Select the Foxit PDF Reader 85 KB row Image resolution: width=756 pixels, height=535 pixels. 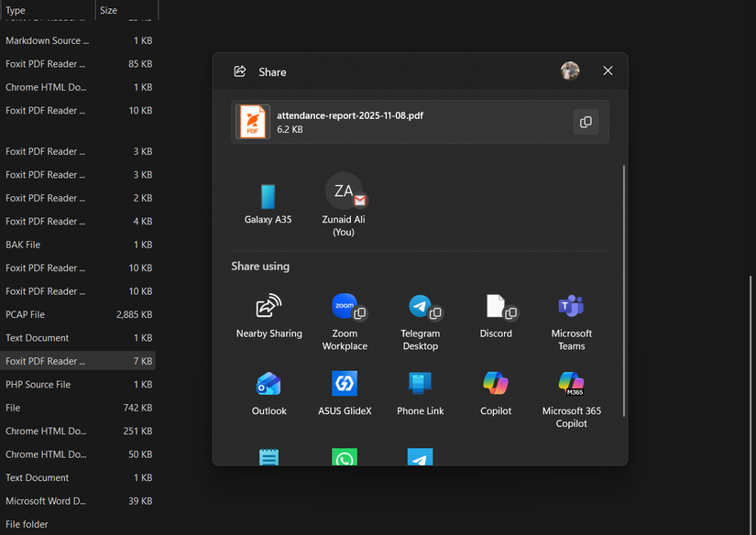(78, 64)
